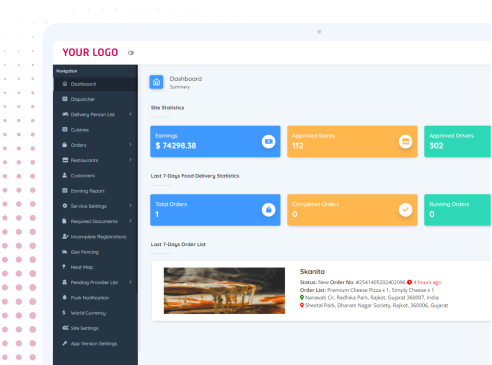Open the Dispatcher menu item

95,99
